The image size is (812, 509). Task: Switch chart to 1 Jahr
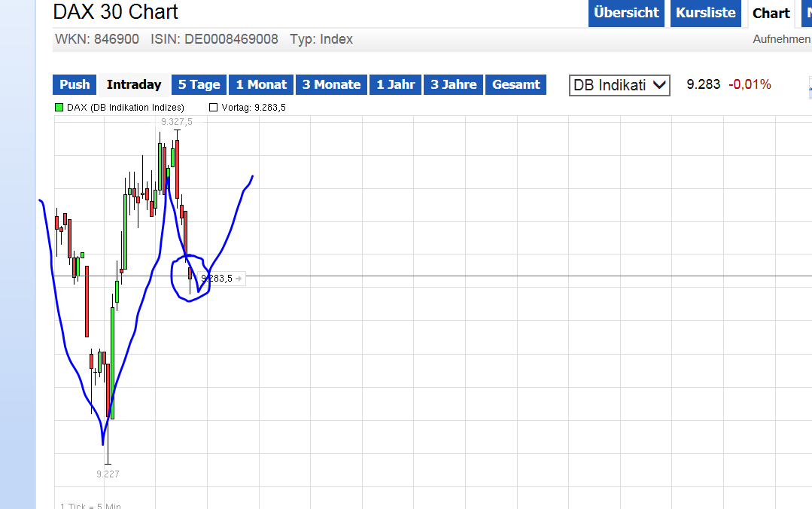(395, 84)
